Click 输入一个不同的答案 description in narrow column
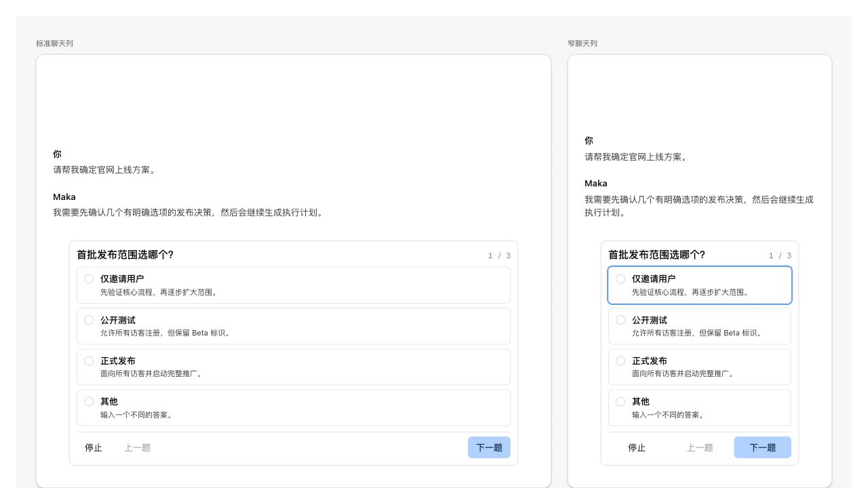The image size is (868, 488). pos(669,415)
